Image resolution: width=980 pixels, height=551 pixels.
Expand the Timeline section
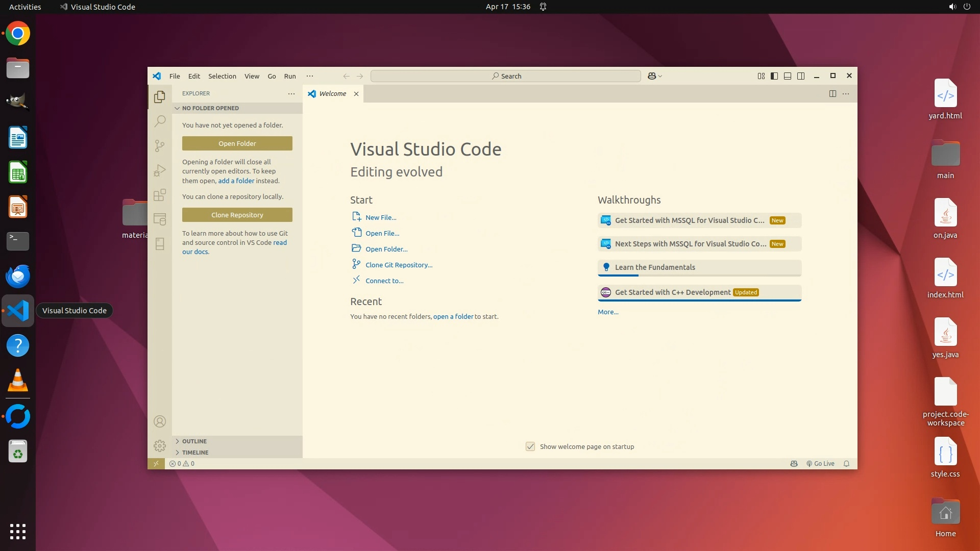[195, 453]
